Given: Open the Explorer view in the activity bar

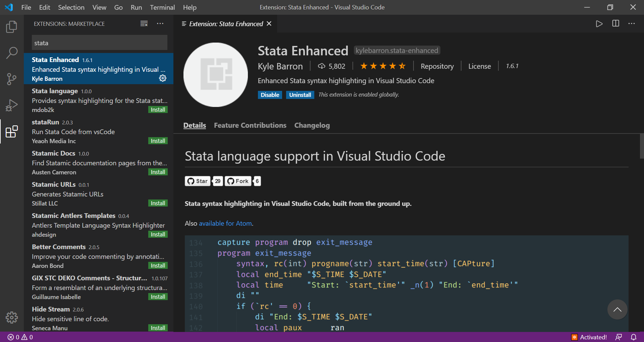Looking at the screenshot, I should point(12,27).
